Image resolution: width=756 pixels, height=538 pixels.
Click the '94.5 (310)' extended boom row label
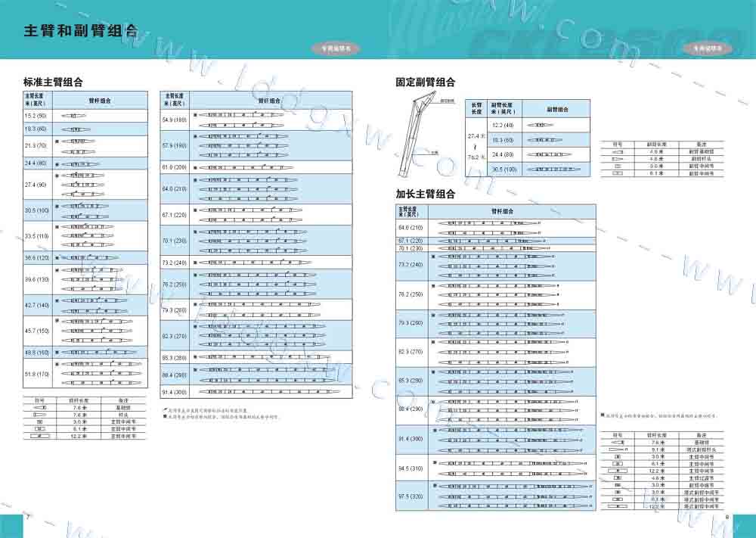(x=411, y=468)
